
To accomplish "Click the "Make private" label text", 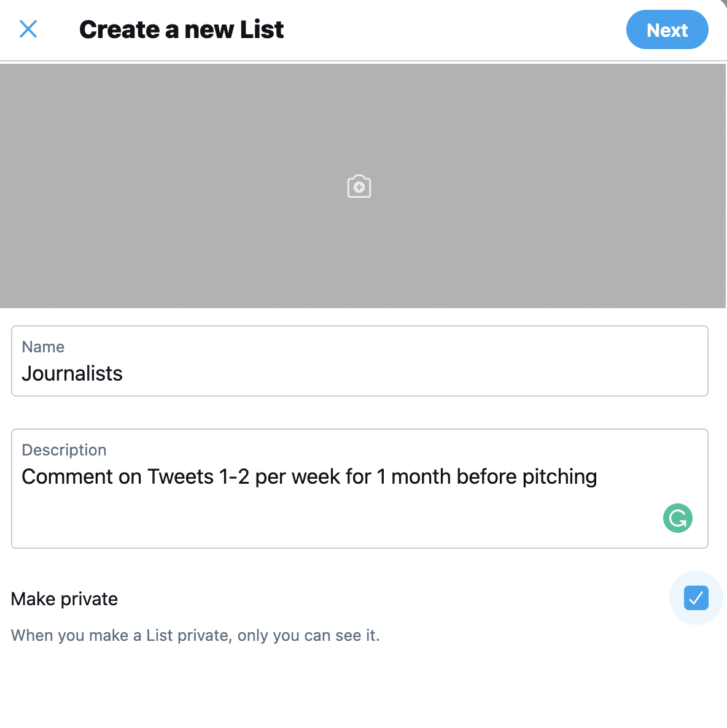I will [x=64, y=599].
